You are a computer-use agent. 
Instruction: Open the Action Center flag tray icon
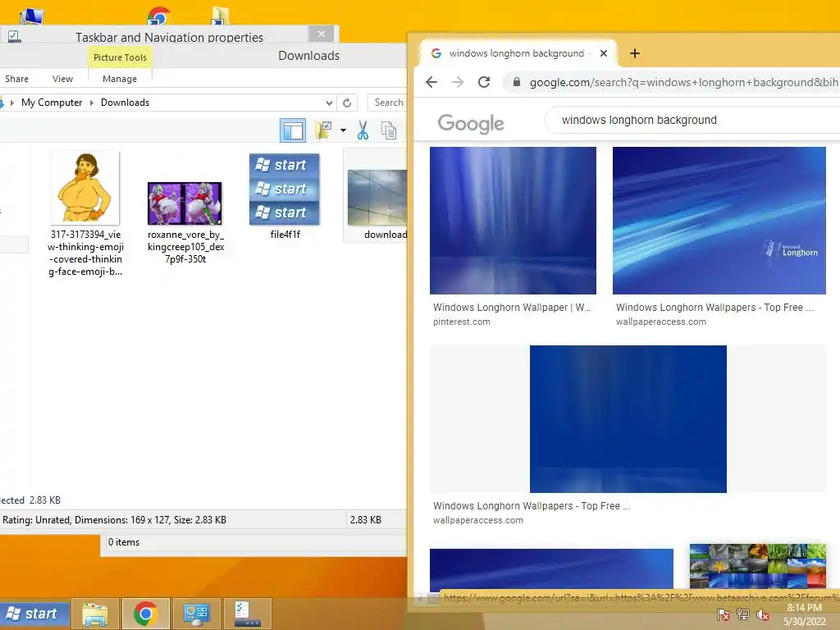click(724, 614)
